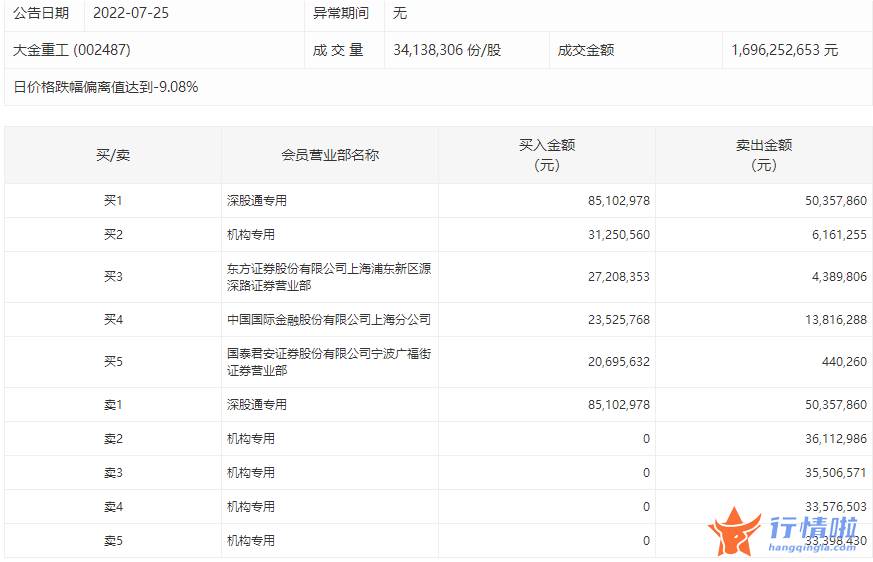
Task: Click the 买/卖 column header
Action: pos(113,155)
